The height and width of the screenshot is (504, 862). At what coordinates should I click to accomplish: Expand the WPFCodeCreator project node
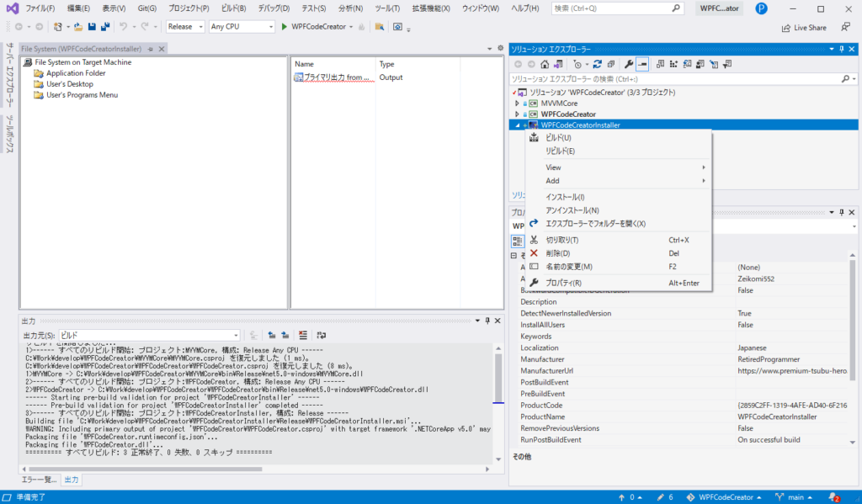click(x=517, y=114)
